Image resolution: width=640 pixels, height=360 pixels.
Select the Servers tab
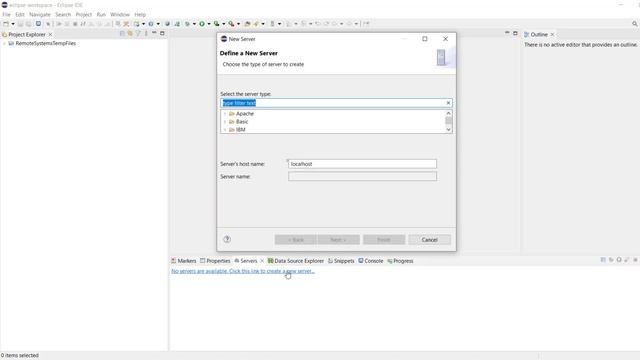pyautogui.click(x=246, y=261)
